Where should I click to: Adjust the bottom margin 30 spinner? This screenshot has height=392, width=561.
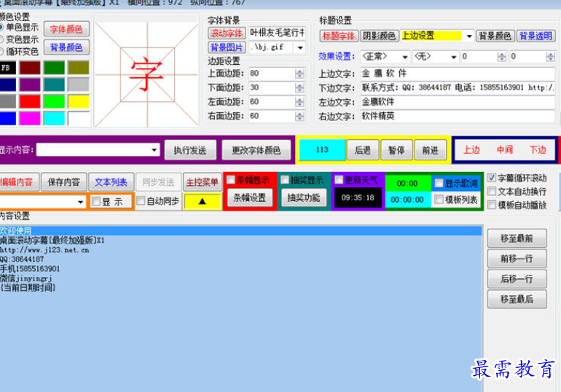click(x=299, y=87)
